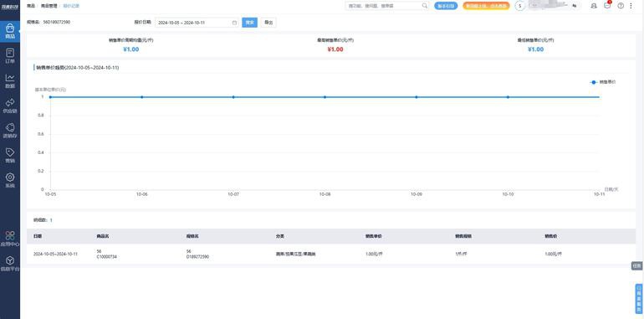Click the blue 搜索 search button
Image resolution: width=644 pixels, height=319 pixels.
click(x=250, y=23)
